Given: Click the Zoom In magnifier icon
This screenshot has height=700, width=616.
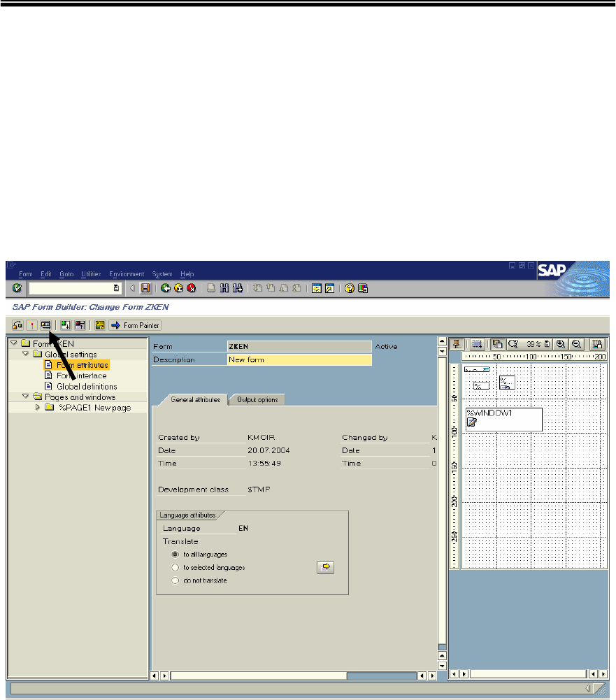Looking at the screenshot, I should pyautogui.click(x=561, y=344).
